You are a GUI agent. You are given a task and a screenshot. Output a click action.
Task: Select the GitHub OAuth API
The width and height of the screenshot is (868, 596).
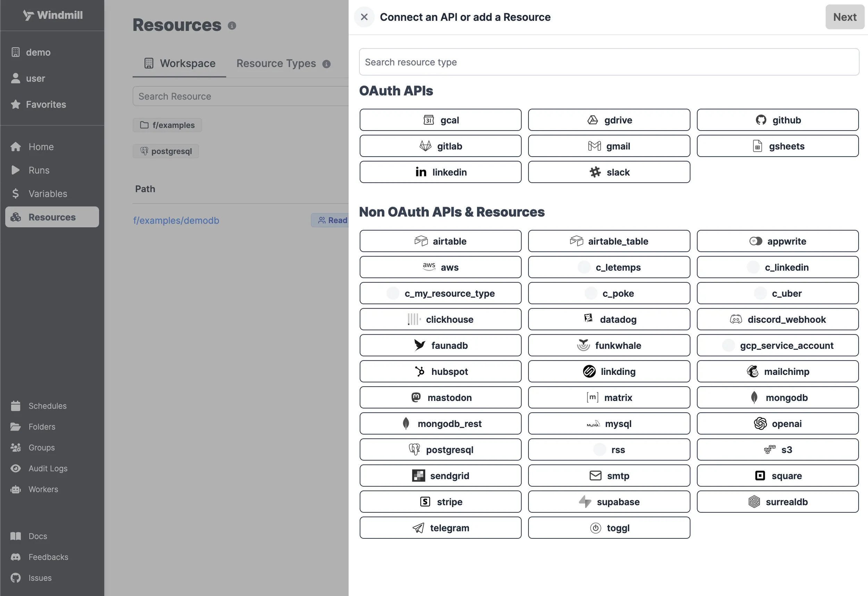pyautogui.click(x=777, y=120)
